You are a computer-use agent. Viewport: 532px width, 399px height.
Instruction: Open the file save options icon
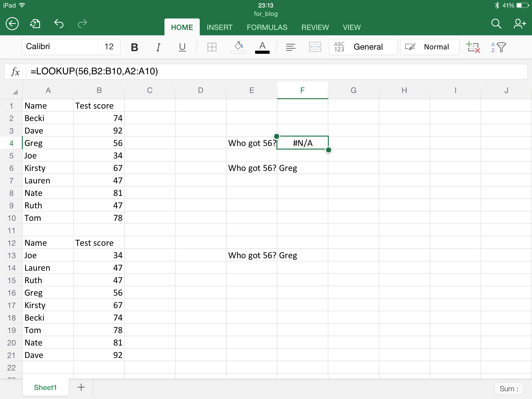[x=35, y=24]
